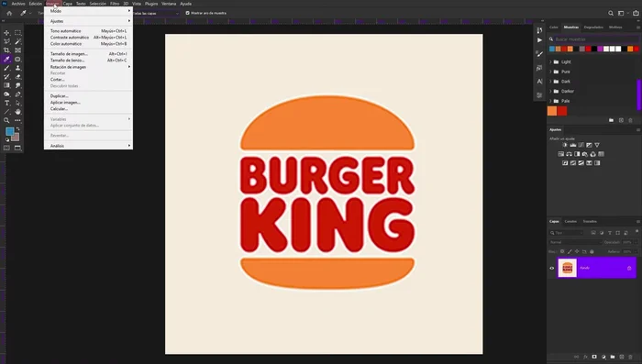Open the workspace switcher icon
Image resolution: width=642 pixels, height=364 pixels.
(x=621, y=13)
